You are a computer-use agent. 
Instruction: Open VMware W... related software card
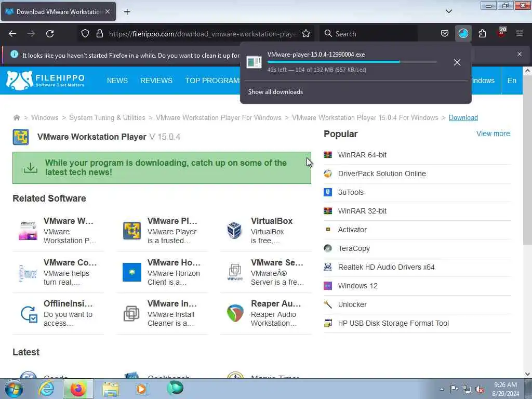click(58, 231)
